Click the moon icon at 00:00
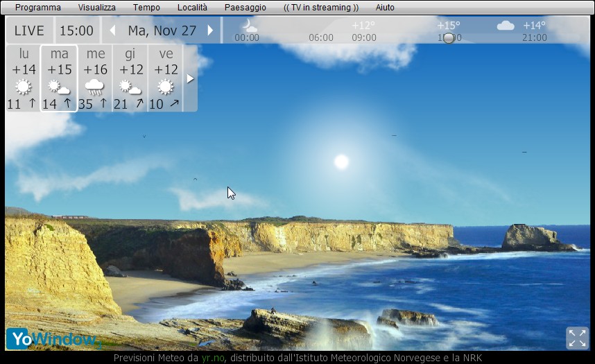 [248, 26]
